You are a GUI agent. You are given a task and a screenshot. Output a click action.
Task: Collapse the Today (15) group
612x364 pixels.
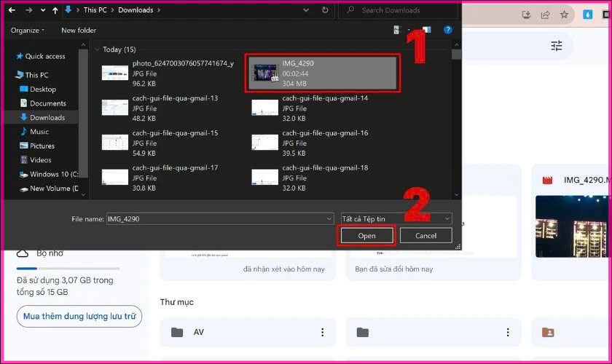97,50
